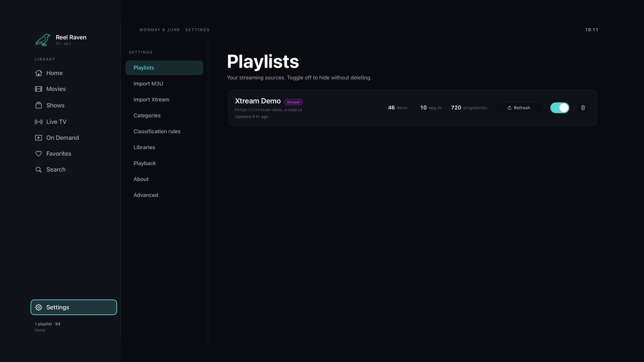Click the '10 epg ch' count
Screen dimensions: 644x362
coord(431,108)
